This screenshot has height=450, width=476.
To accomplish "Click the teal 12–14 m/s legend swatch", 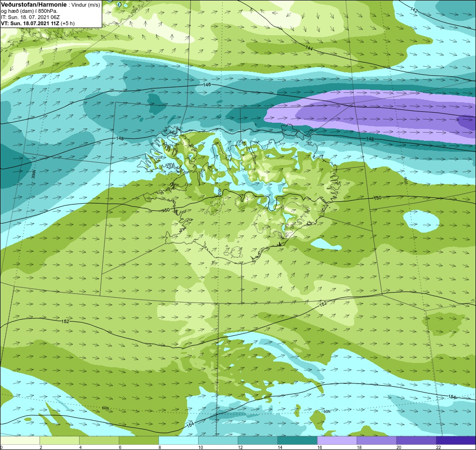I will click(258, 440).
